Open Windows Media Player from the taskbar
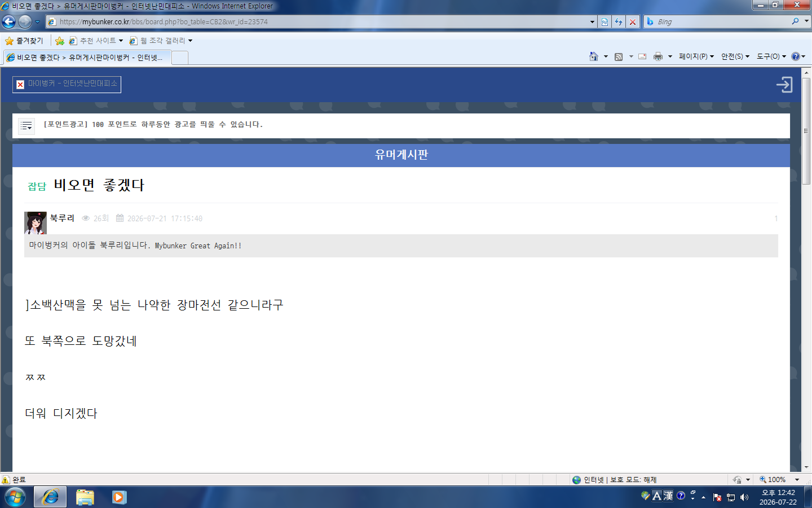The width and height of the screenshot is (812, 508). point(119,497)
